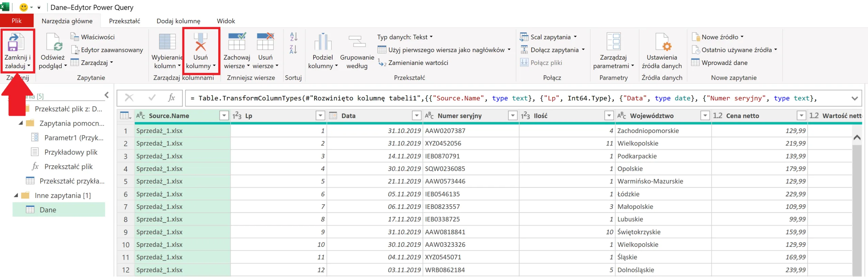
Task: Open the Dodaj kolumnę tab
Action: (x=178, y=21)
